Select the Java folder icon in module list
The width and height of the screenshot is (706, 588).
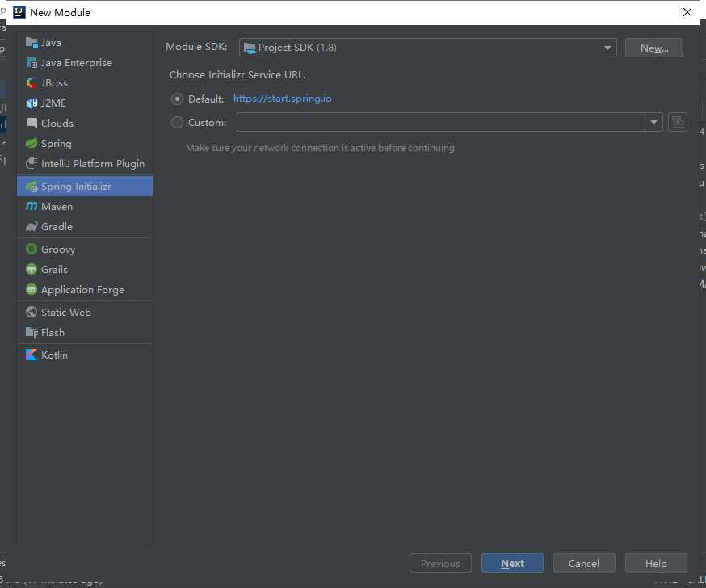click(x=32, y=43)
